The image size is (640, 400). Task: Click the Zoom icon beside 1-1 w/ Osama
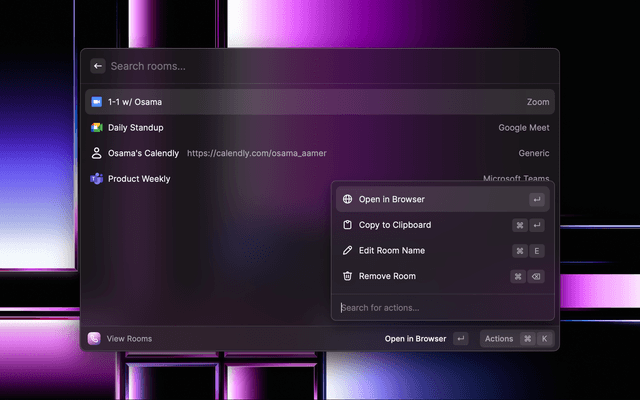[x=97, y=102]
